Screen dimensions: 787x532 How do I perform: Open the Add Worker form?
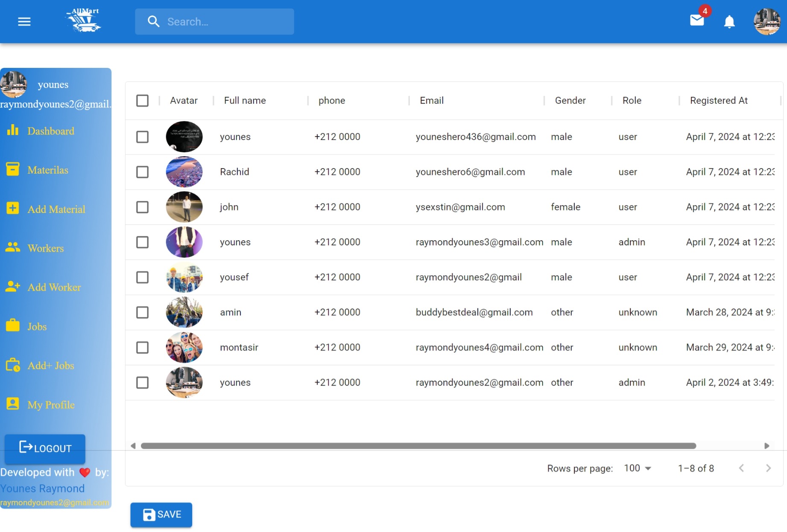54,287
